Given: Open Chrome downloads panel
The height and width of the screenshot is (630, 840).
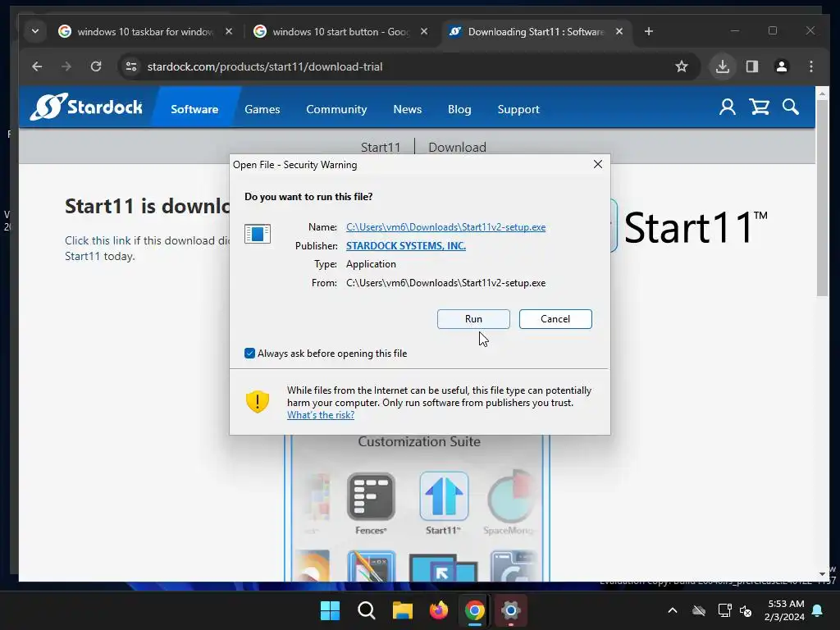Looking at the screenshot, I should [x=722, y=66].
